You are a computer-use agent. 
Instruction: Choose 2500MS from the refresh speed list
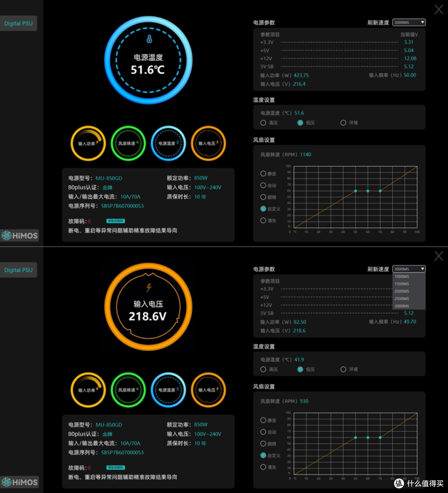pyautogui.click(x=409, y=299)
